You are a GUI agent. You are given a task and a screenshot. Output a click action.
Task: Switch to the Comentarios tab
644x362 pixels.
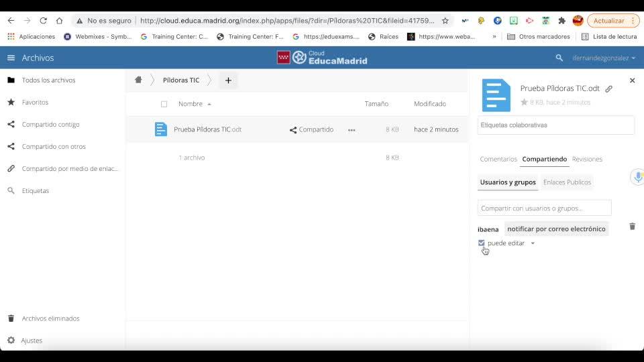[498, 160]
